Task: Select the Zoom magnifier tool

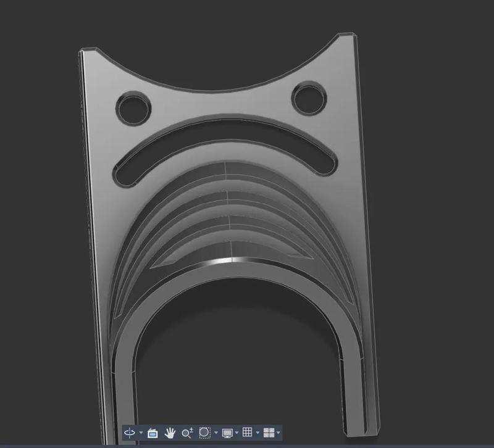Action: coord(187,433)
